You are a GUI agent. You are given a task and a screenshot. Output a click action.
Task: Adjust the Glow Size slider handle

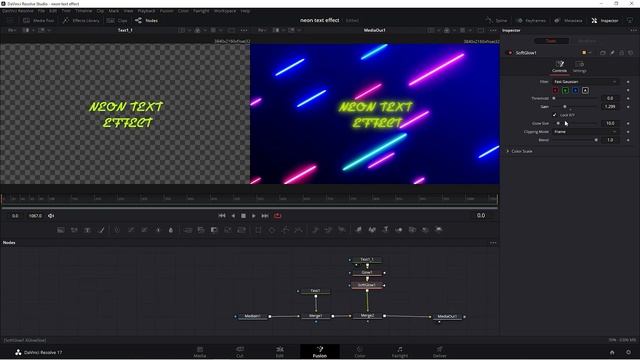click(558, 123)
